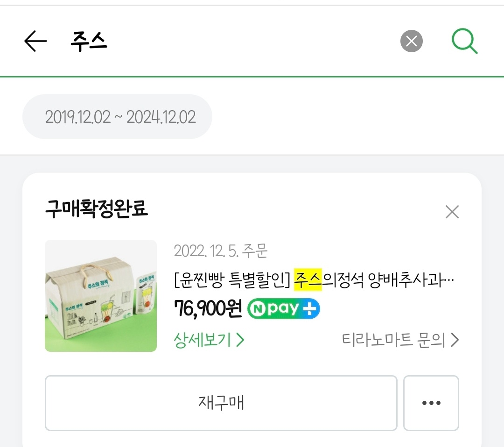Go back using the left arrow
504x447 pixels.
(35, 42)
